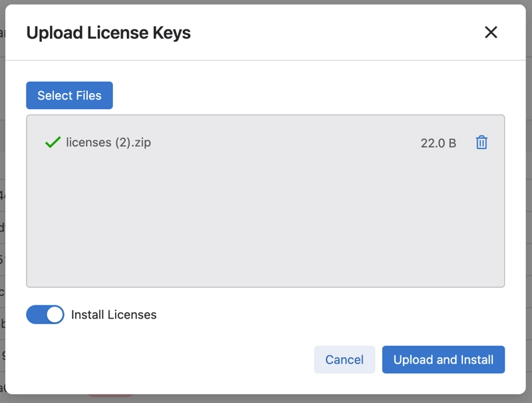Close the Upload License Keys dialog with X
This screenshot has height=403, width=532.
491,32
